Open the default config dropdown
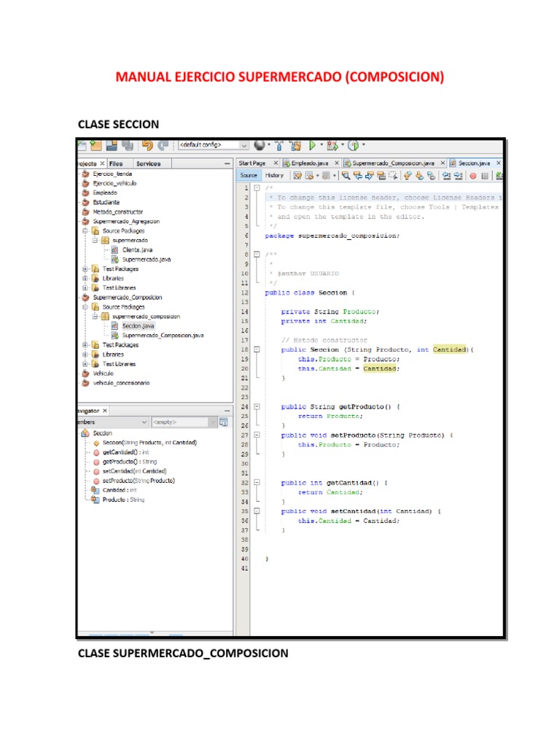The height and width of the screenshot is (747, 560). [x=214, y=145]
